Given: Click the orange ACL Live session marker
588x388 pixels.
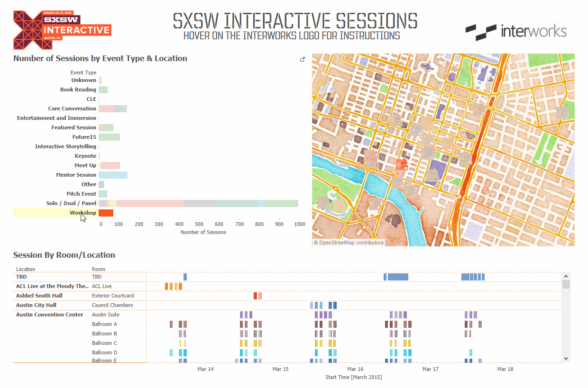Looking at the screenshot, I should 166,286.
